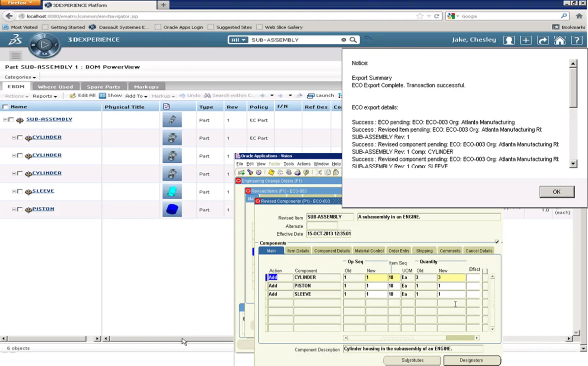Expand the first CYLINDER tree node

click(x=14, y=137)
